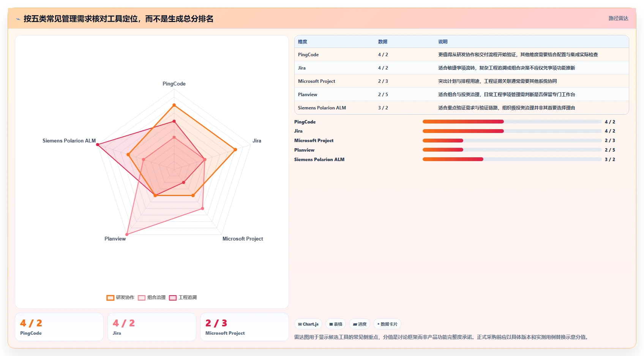Viewport: 644px width, 356px height.
Task: Toggle the 组合治理 legend series
Action: click(x=152, y=297)
